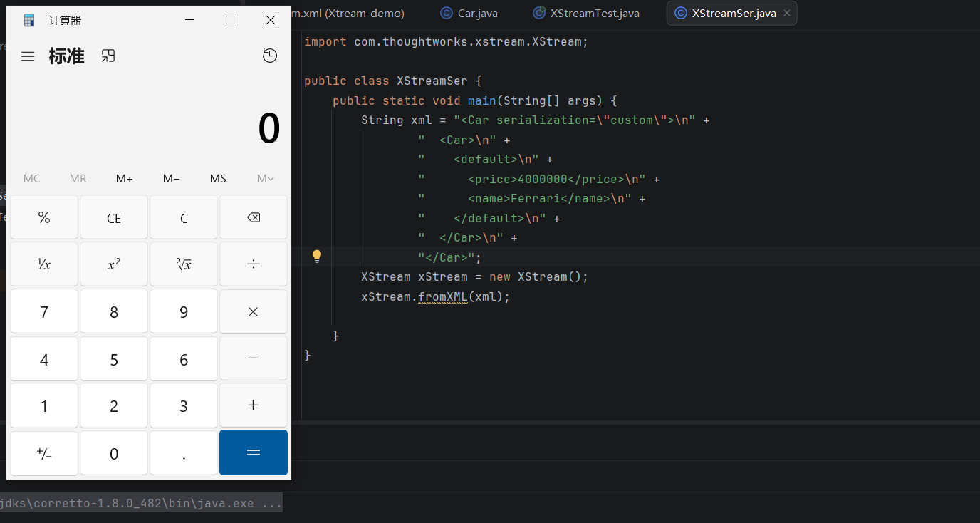Close the XStreamSer.java tab
The height and width of the screenshot is (523, 980).
787,14
